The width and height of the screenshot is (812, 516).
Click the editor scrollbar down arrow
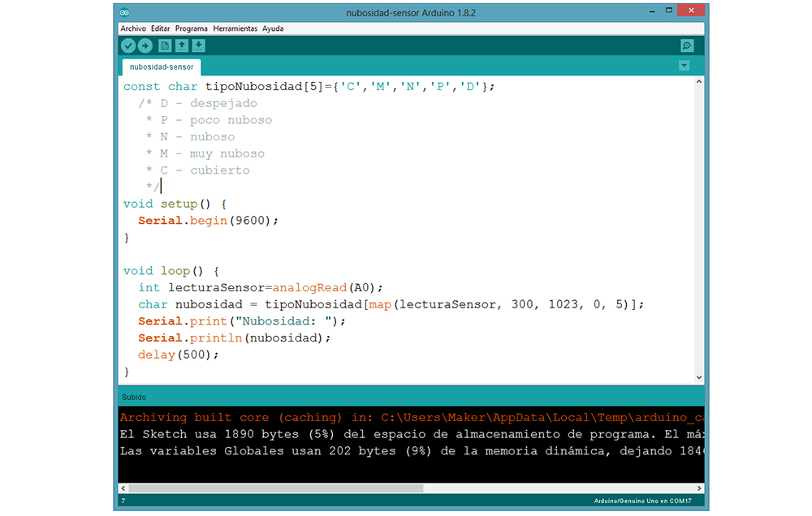click(x=699, y=377)
